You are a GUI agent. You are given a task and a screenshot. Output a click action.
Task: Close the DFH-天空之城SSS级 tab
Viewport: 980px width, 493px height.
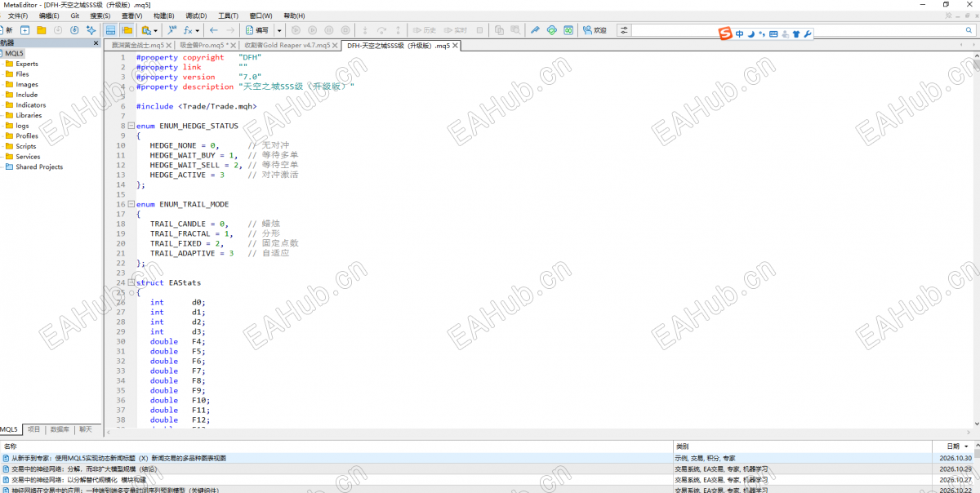click(x=456, y=46)
